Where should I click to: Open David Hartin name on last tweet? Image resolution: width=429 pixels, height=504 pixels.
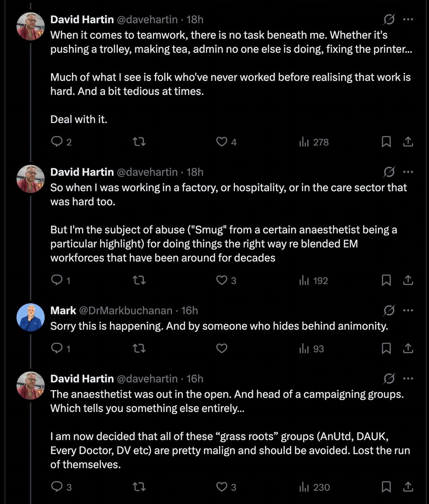[x=82, y=378]
